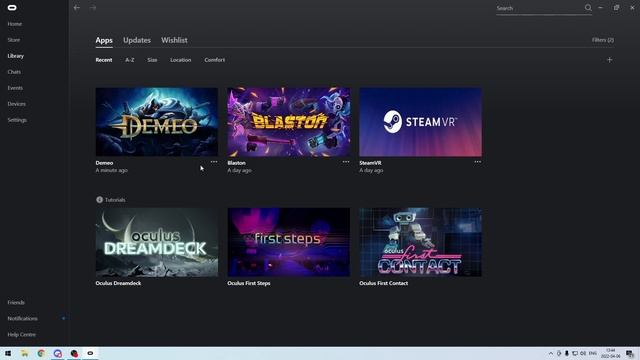Open Settings in sidebar
The image size is (640, 360).
[17, 120]
